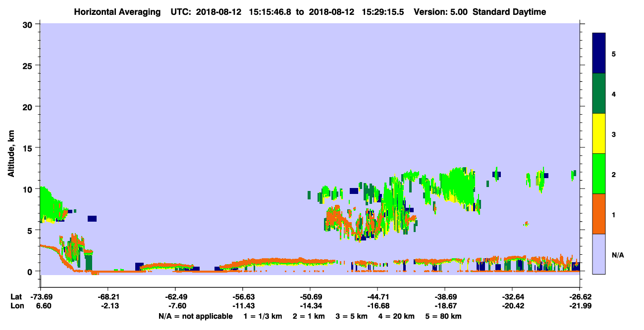644x330 pixels.
Task: Click the '4 = 20 km' legend entry
Action: coord(396,316)
